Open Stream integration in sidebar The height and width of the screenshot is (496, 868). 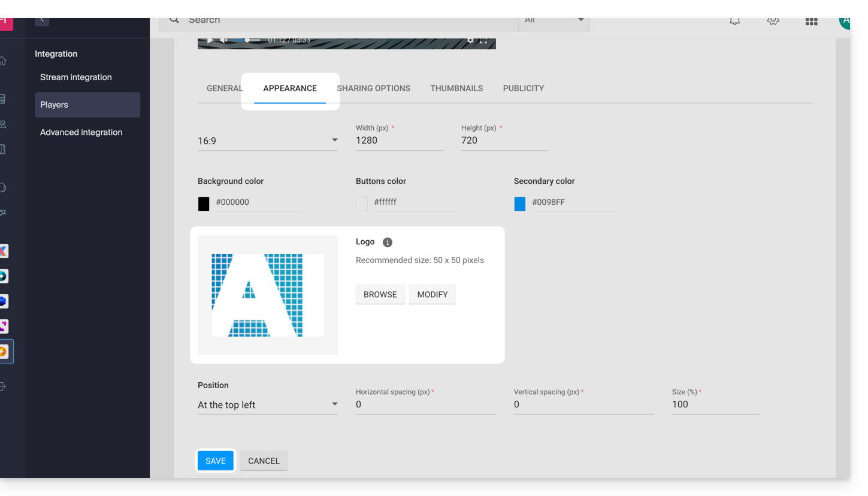[x=76, y=77]
